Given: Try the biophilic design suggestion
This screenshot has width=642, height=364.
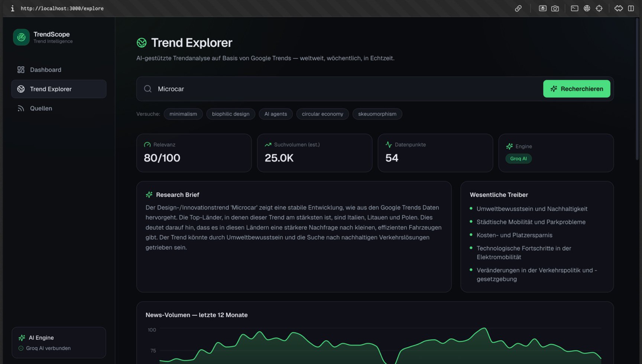Looking at the screenshot, I should 231,114.
